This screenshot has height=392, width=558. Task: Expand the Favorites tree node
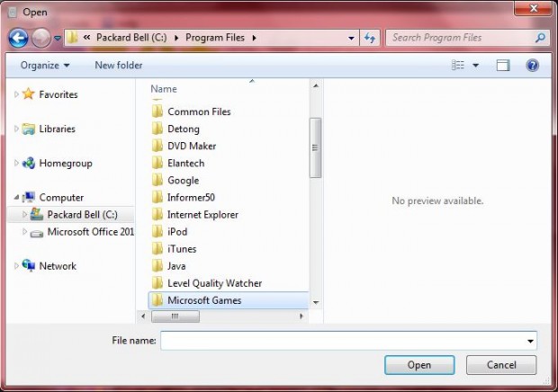tap(16, 94)
